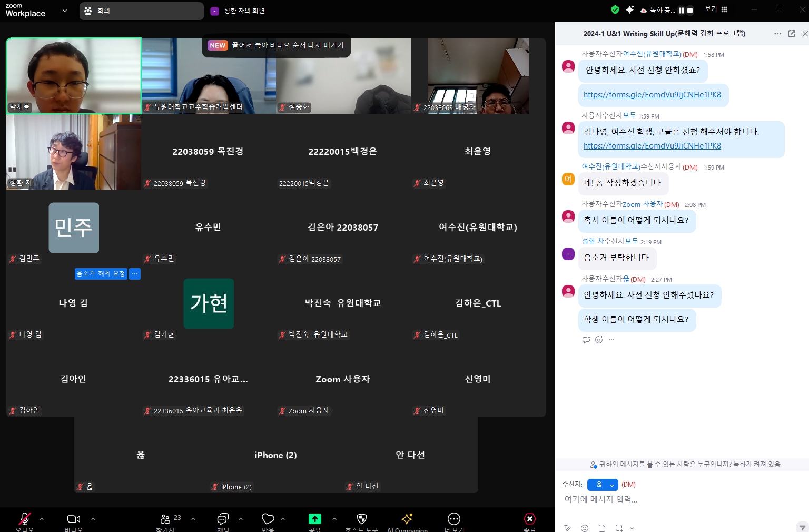Open Host Tools shield icon
Viewport: 809px width, 532px height.
[361, 519]
